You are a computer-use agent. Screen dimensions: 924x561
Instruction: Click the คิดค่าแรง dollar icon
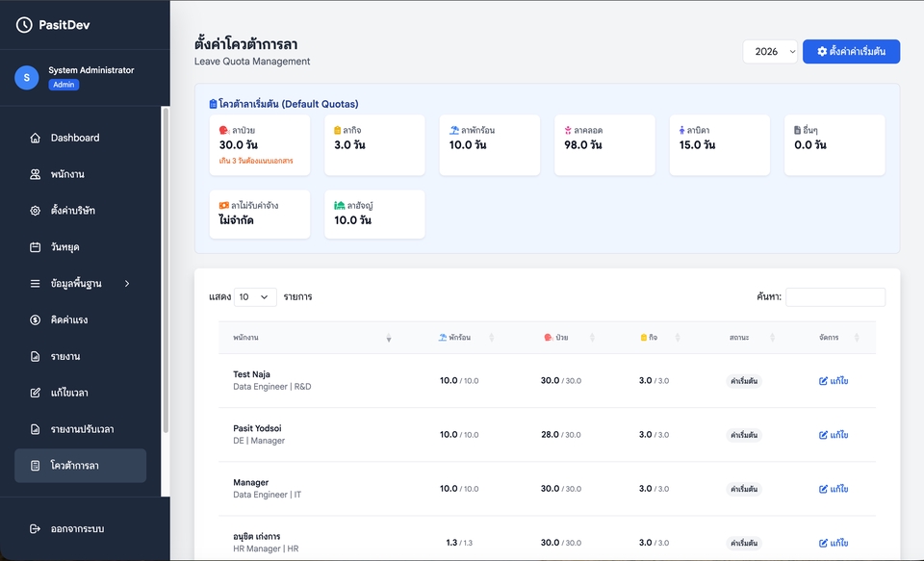pyautogui.click(x=36, y=320)
